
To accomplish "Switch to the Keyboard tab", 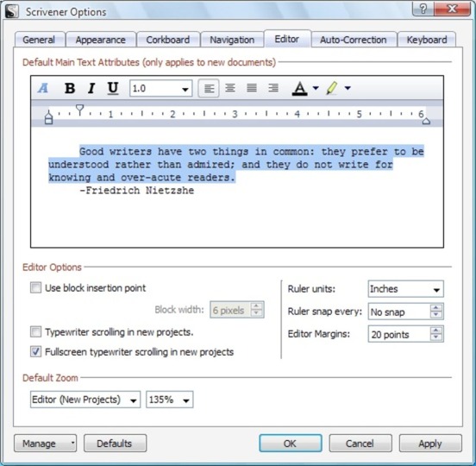I will (427, 40).
